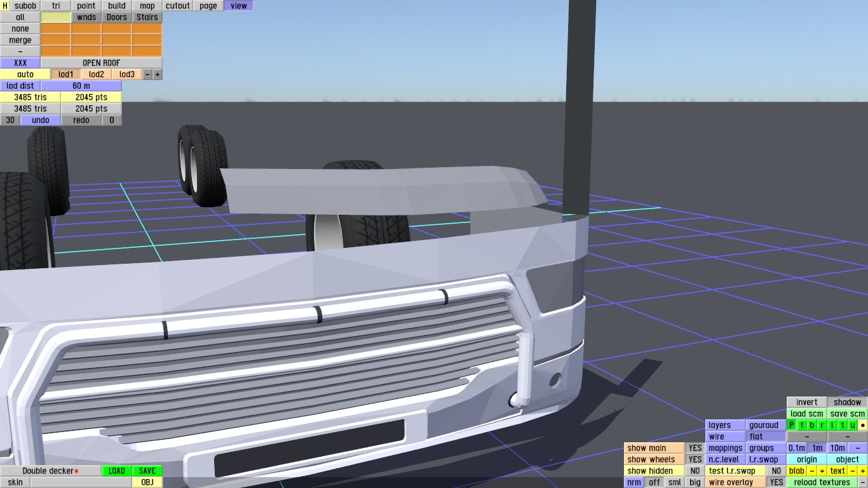Click the yellow dot button after u

coord(863,425)
